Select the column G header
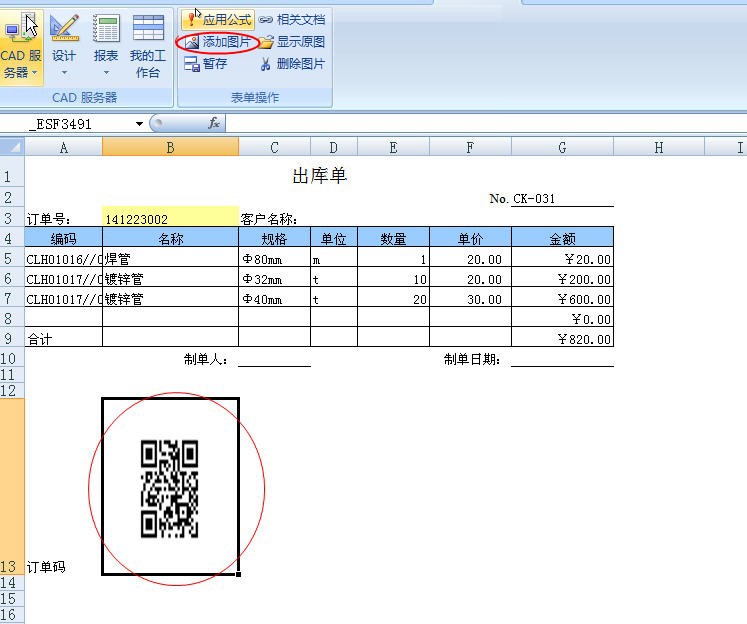This screenshot has width=747, height=624. click(562, 148)
